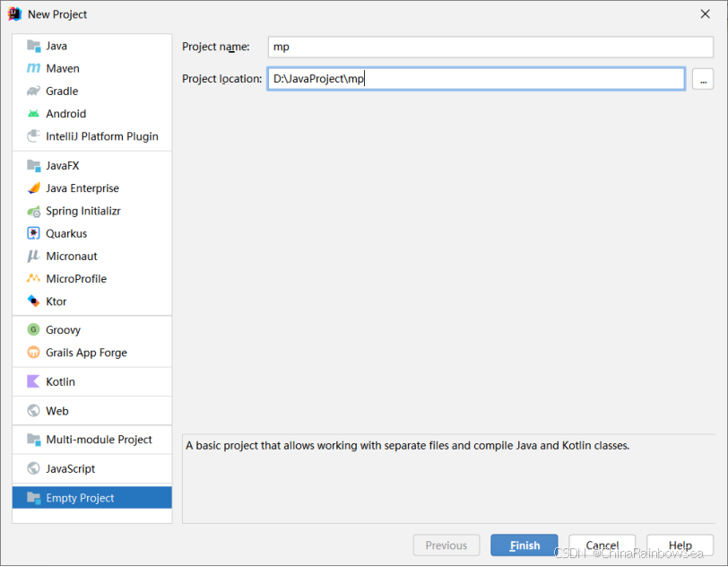Viewport: 728px width, 567px height.
Task: Cancel the New Project dialog
Action: coord(602,545)
